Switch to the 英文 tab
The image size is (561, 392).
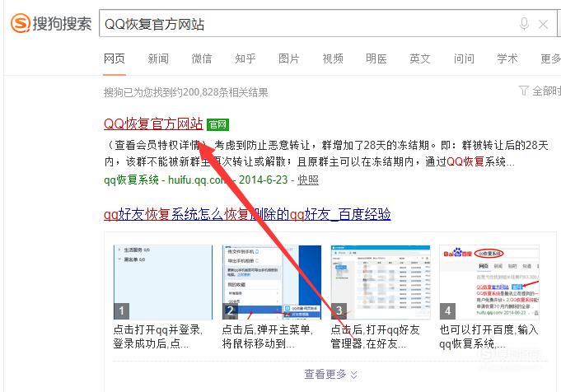[x=420, y=58]
